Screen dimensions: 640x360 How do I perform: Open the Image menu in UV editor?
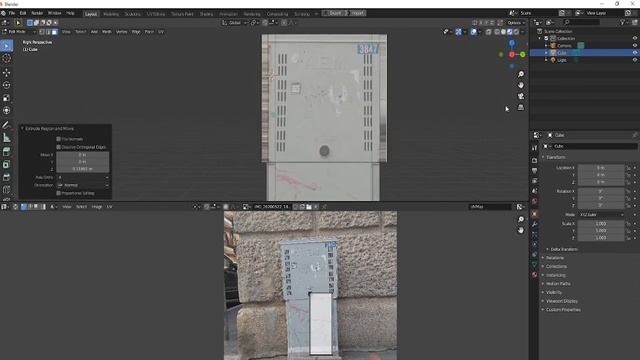97,207
